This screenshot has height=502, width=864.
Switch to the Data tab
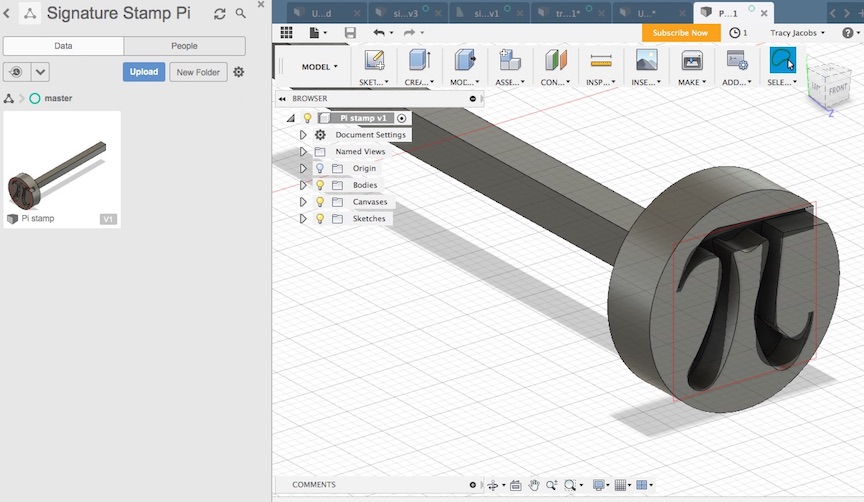point(63,46)
